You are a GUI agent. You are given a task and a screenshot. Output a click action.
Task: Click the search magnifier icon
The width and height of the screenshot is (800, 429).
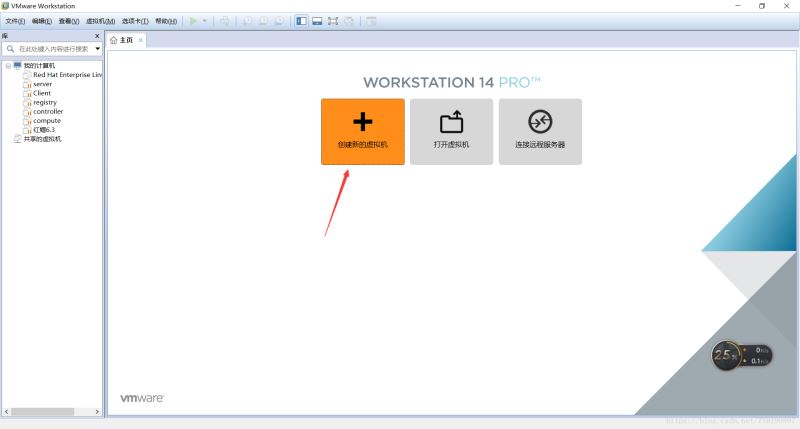[x=10, y=49]
